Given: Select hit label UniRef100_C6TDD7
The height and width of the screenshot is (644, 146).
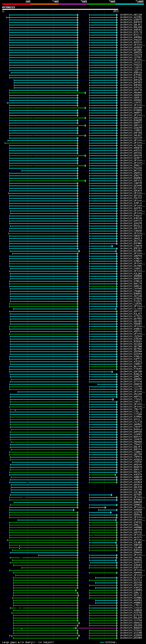Looking at the screenshot, I should (131, 58).
